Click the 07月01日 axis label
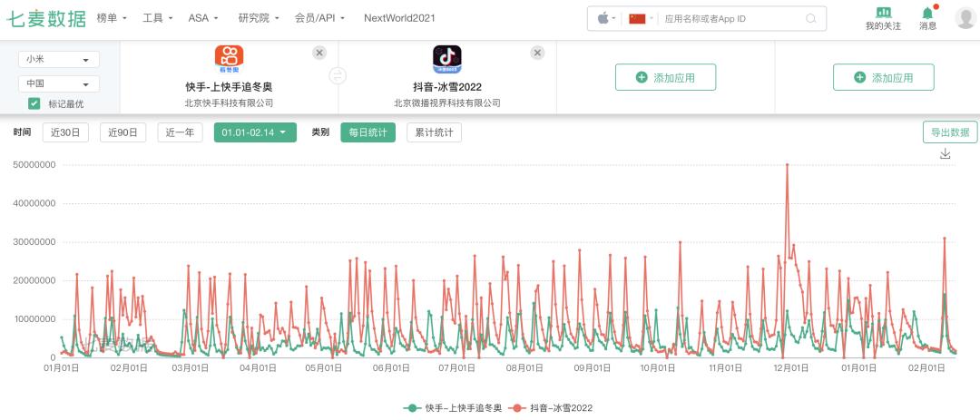This screenshot has height=420, width=980. [x=456, y=368]
